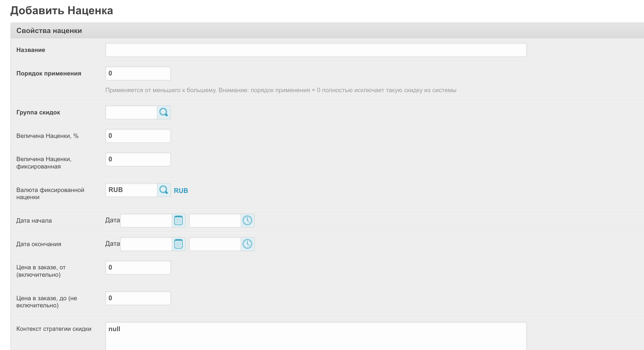Focus the Название text field

[x=316, y=50]
